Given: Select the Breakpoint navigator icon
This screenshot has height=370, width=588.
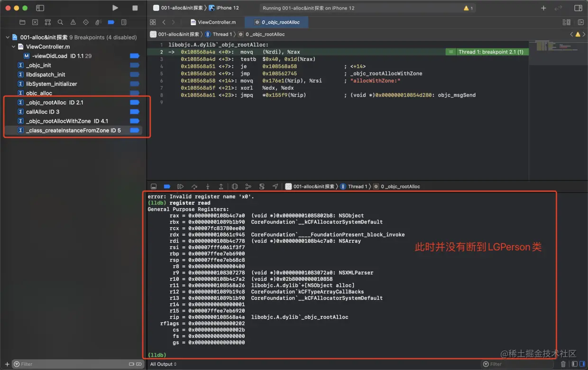Looking at the screenshot, I should click(x=111, y=22).
